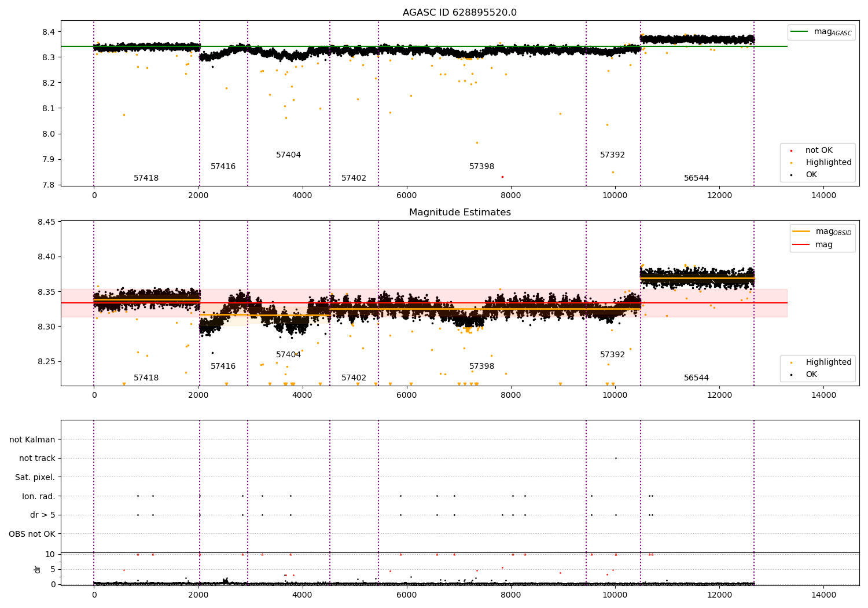Click the 8.2 y-axis tick label
Image resolution: width=868 pixels, height=608 pixels.
pos(48,83)
